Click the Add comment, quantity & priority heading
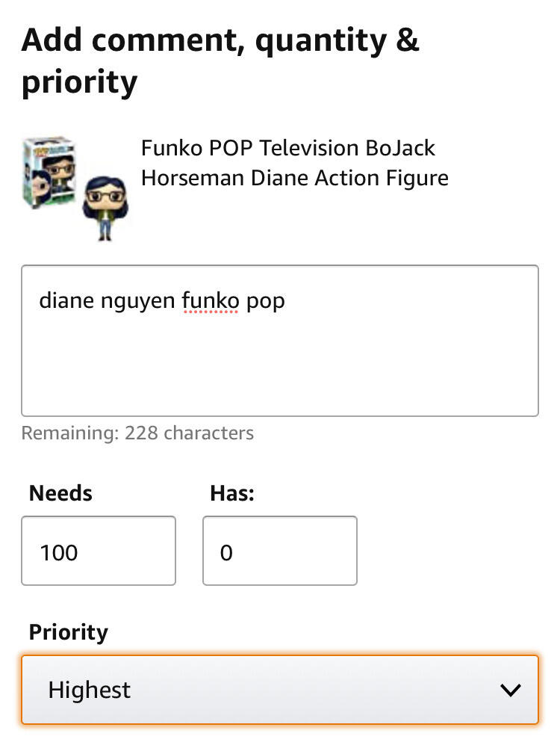The height and width of the screenshot is (748, 560). [x=220, y=61]
